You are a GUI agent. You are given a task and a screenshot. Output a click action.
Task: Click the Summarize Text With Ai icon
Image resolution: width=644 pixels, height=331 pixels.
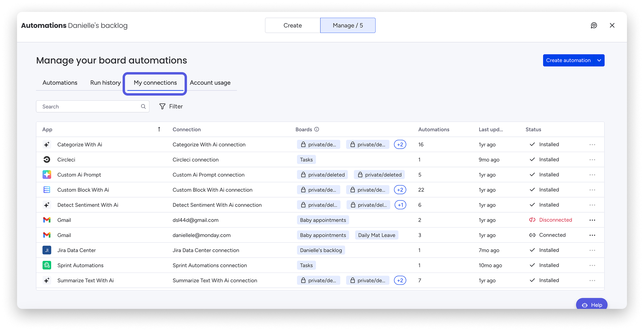click(x=47, y=280)
